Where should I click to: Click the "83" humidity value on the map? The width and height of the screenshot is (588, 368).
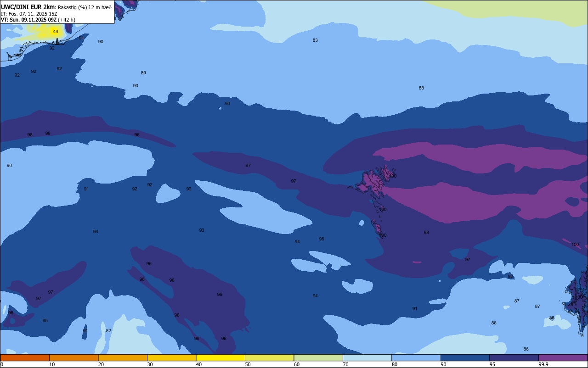coord(315,40)
